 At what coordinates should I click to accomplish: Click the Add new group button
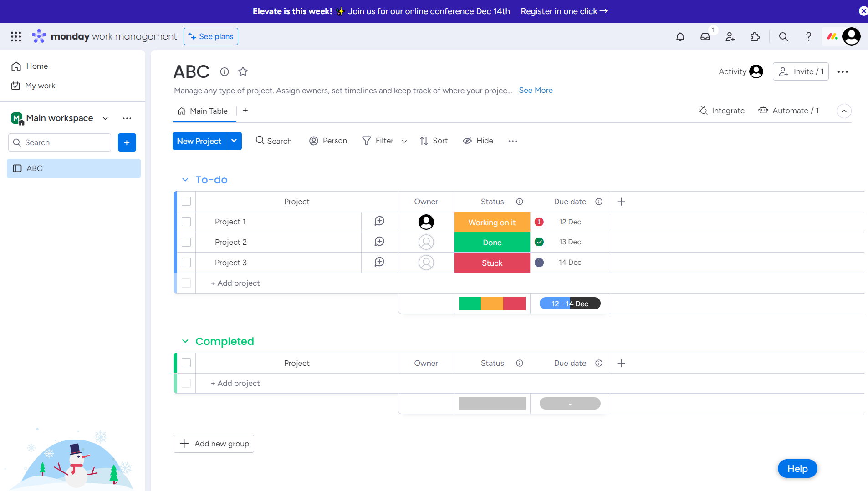(214, 443)
